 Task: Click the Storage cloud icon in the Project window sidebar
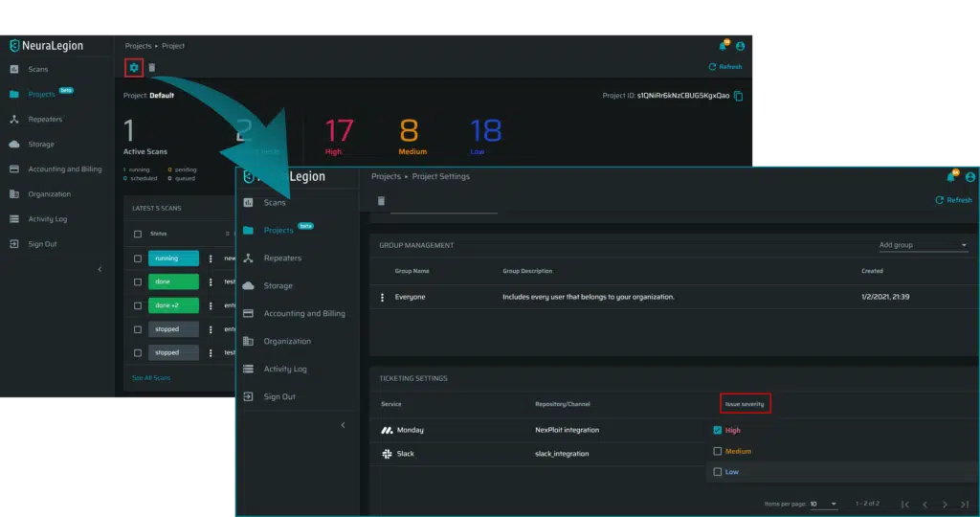pyautogui.click(x=14, y=144)
